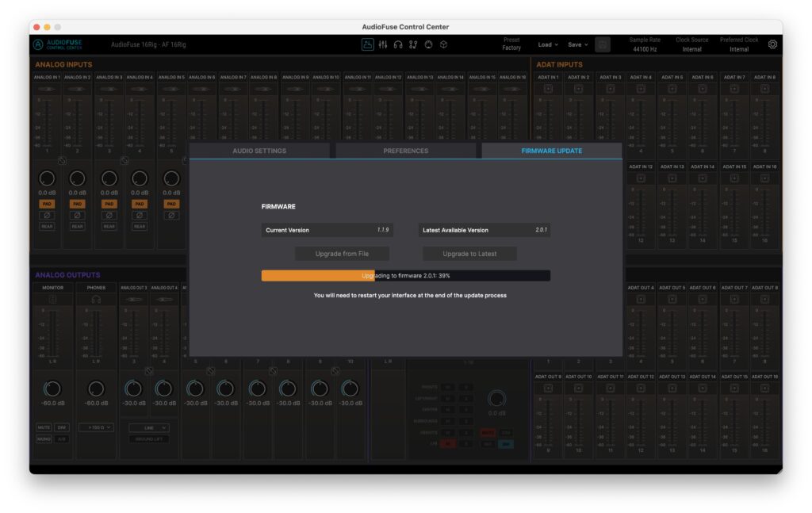The height and width of the screenshot is (513, 812).
Task: Click the cube icon in top toolbar
Action: 443,44
